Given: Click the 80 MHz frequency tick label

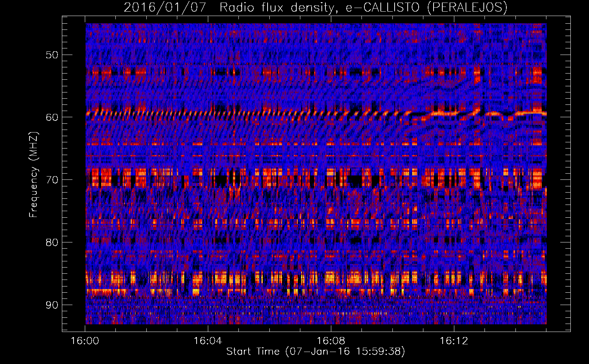Looking at the screenshot, I should 52,242.
